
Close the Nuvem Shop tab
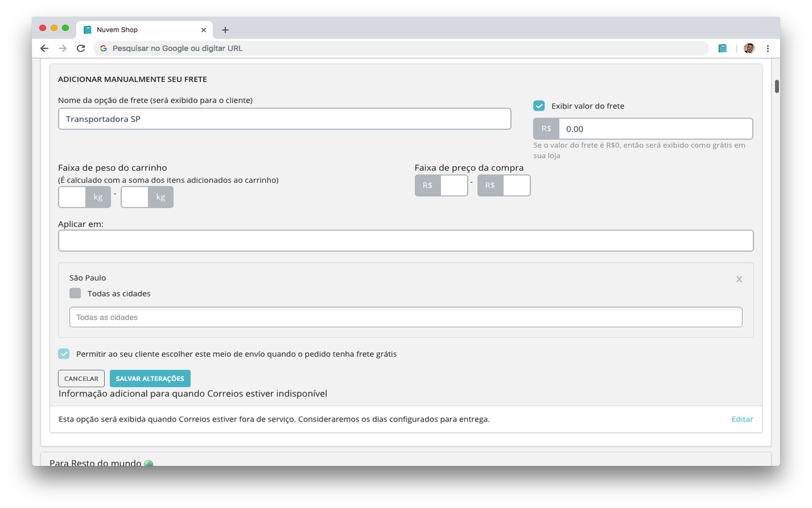pos(204,30)
